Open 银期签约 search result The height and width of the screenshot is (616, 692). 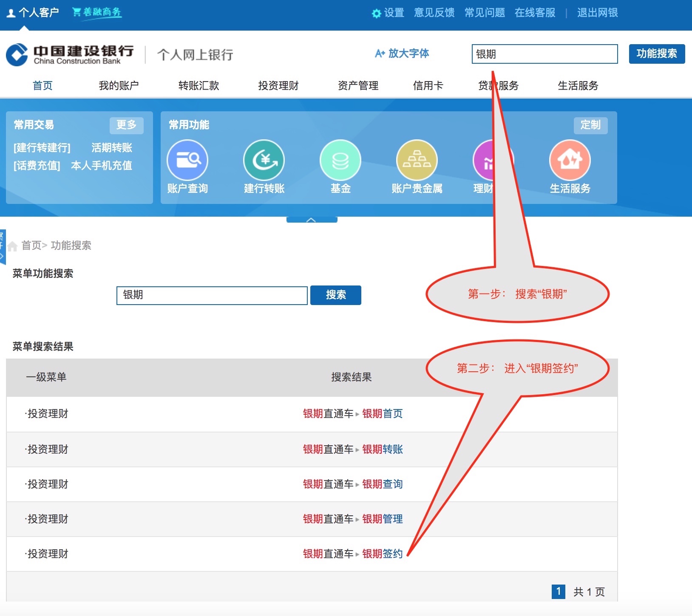pyautogui.click(x=382, y=554)
